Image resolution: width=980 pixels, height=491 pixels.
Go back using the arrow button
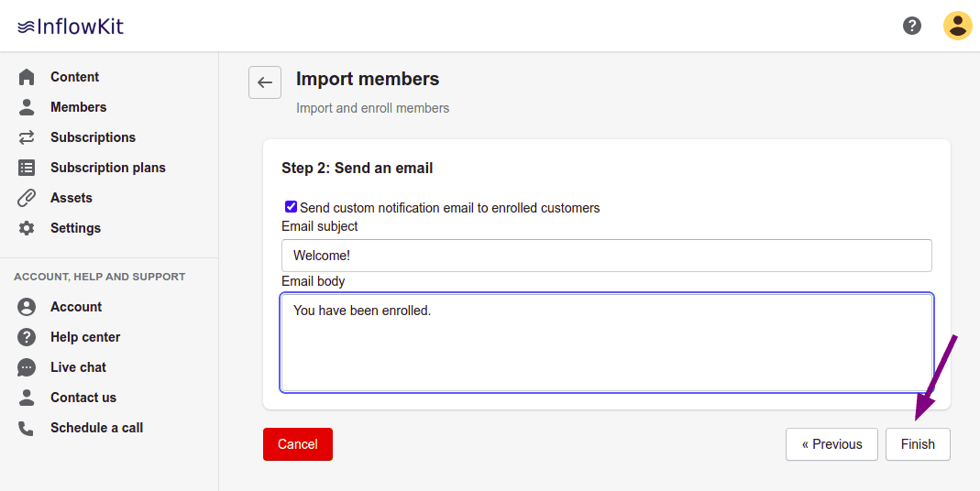[265, 82]
